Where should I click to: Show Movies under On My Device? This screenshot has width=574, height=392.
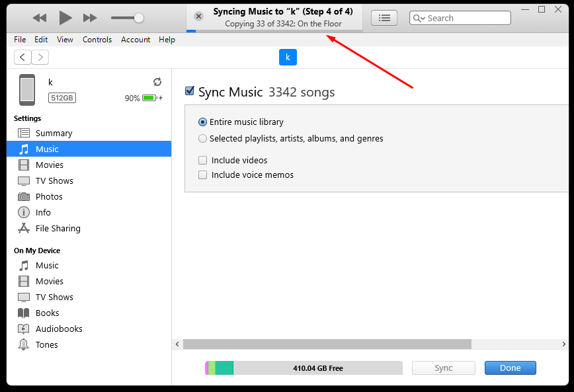coord(89,281)
